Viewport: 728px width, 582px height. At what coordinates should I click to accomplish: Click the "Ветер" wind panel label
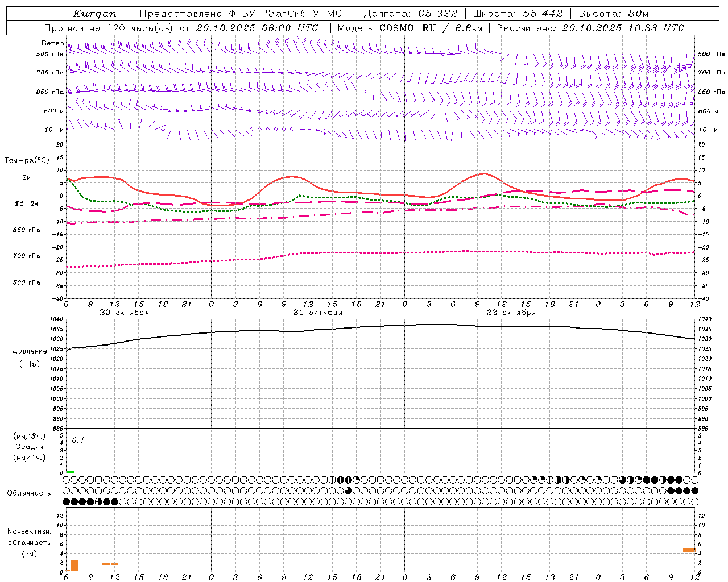(52, 43)
